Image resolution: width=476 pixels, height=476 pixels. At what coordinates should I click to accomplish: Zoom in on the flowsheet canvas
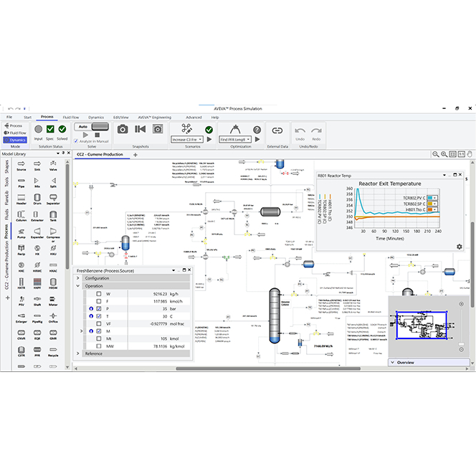444,154
